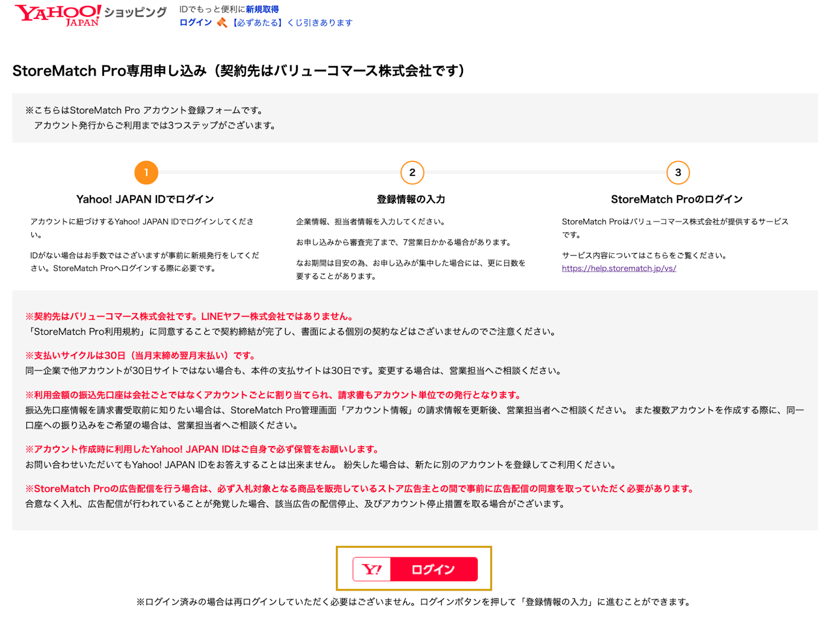Click step 1 orange circle
Screen dimensions: 840x622
coord(146,173)
